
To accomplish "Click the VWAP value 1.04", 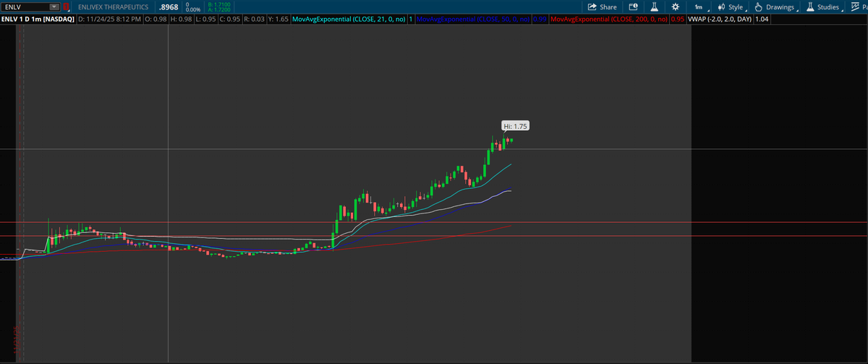I will click(x=761, y=18).
